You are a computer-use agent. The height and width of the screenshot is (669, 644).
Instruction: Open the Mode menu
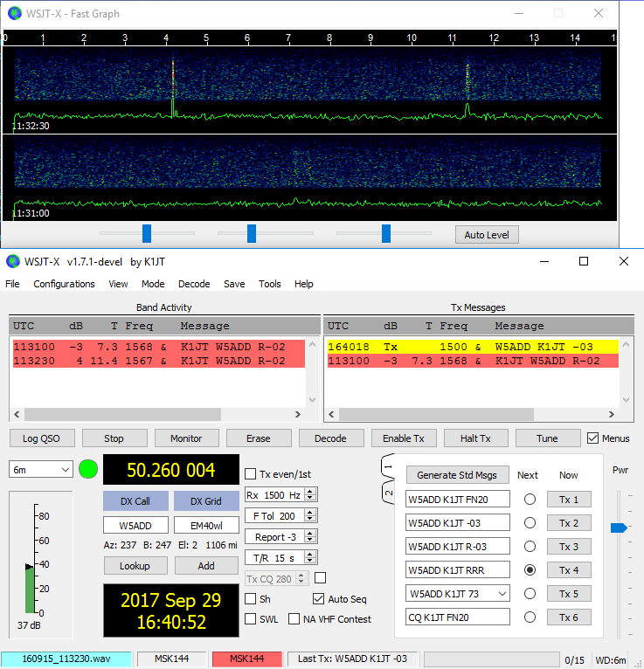point(153,284)
